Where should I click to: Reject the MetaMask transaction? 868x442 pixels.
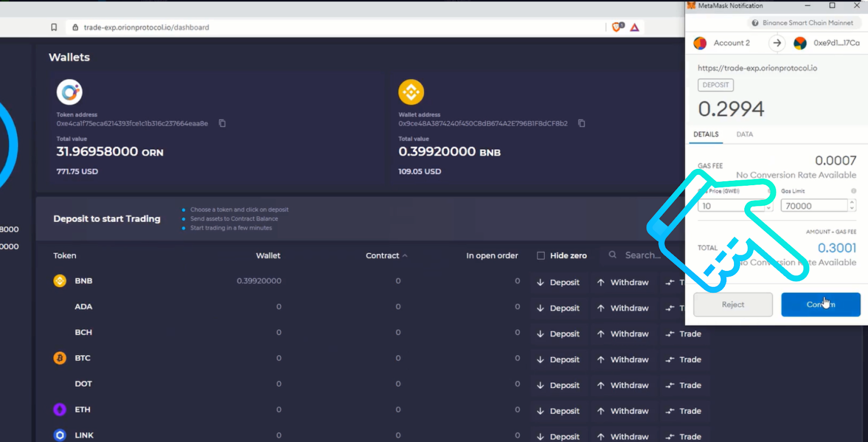click(733, 305)
